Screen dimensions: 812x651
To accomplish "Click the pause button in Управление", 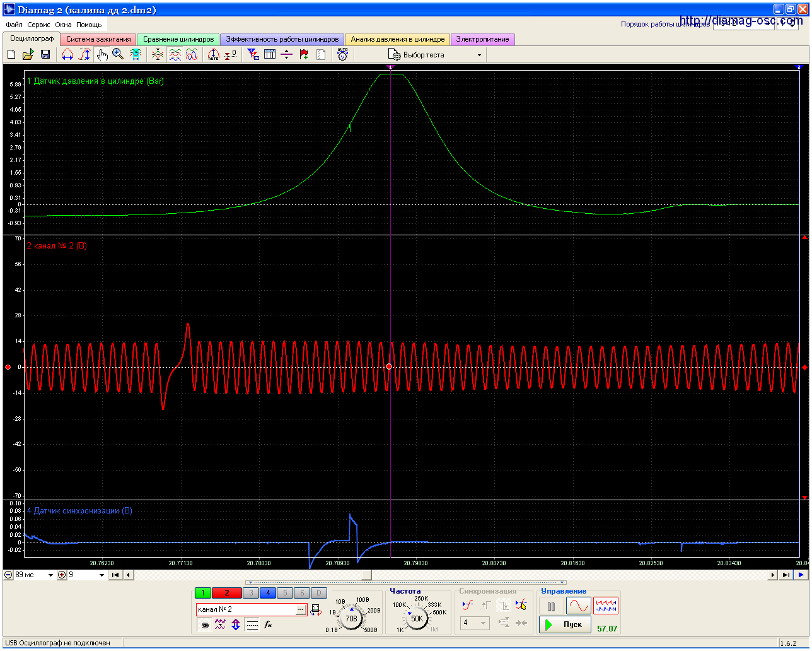I will tap(551, 606).
